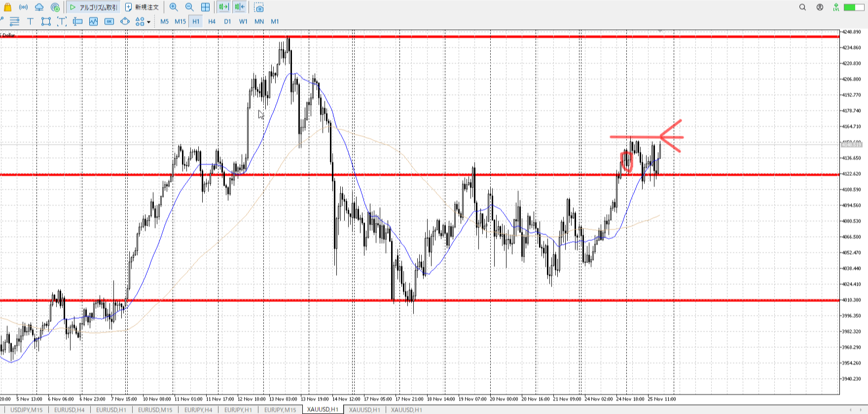Click the red circle annotation on chart
The height and width of the screenshot is (414, 868).
click(x=626, y=162)
